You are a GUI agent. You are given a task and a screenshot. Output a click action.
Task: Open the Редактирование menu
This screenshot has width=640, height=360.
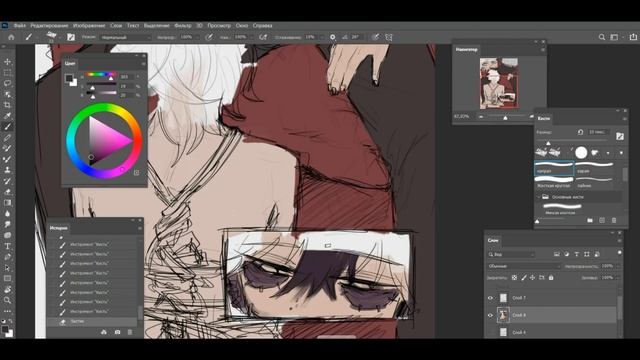(49, 25)
